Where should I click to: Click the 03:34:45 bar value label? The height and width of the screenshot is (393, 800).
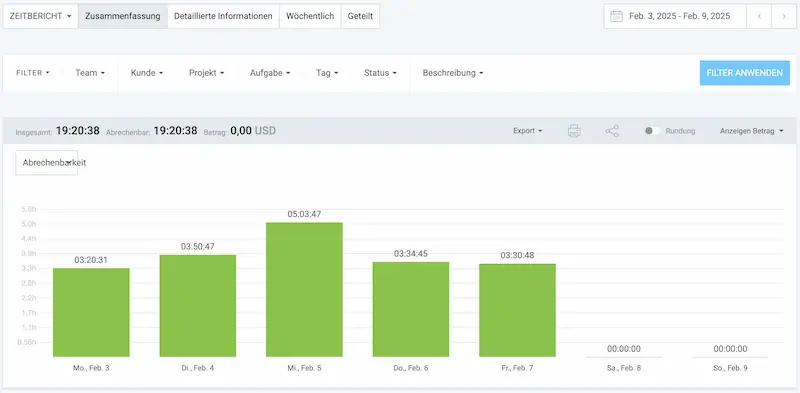[x=411, y=254]
